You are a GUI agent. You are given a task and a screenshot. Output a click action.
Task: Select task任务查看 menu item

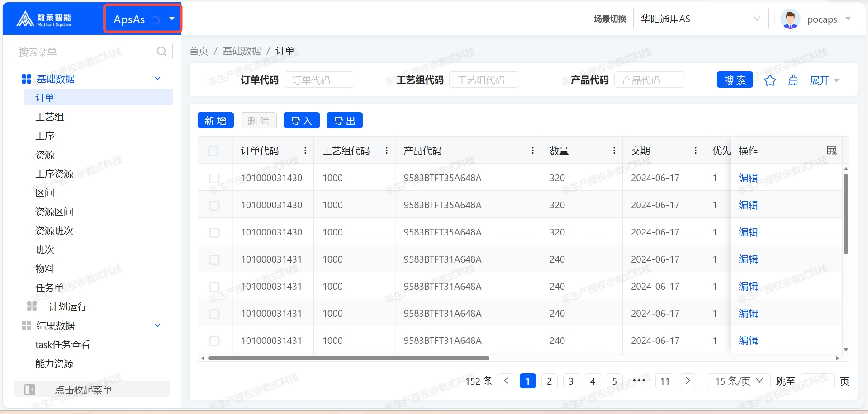pos(62,345)
